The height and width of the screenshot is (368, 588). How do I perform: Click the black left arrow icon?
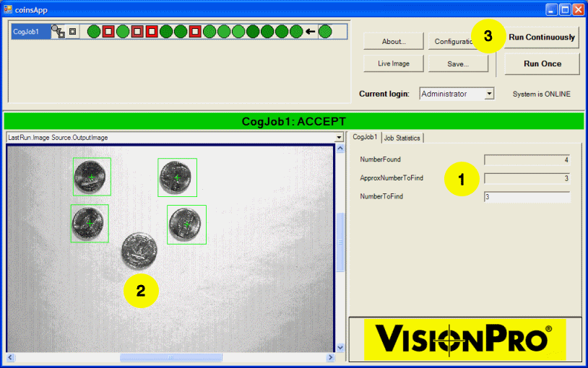(310, 32)
